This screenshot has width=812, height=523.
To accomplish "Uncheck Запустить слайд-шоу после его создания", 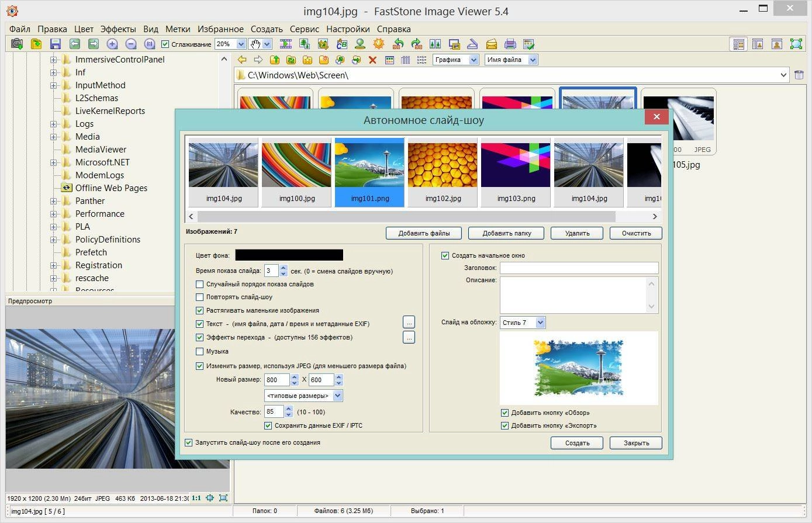I will (188, 442).
